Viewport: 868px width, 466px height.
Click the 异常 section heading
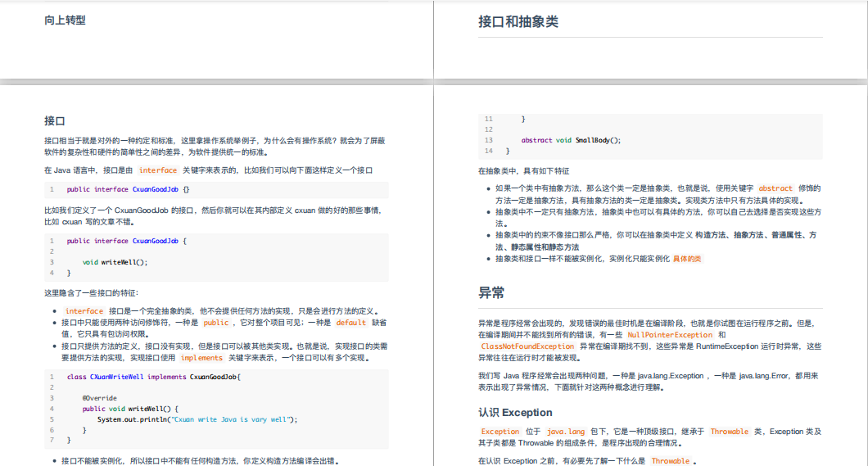(491, 292)
